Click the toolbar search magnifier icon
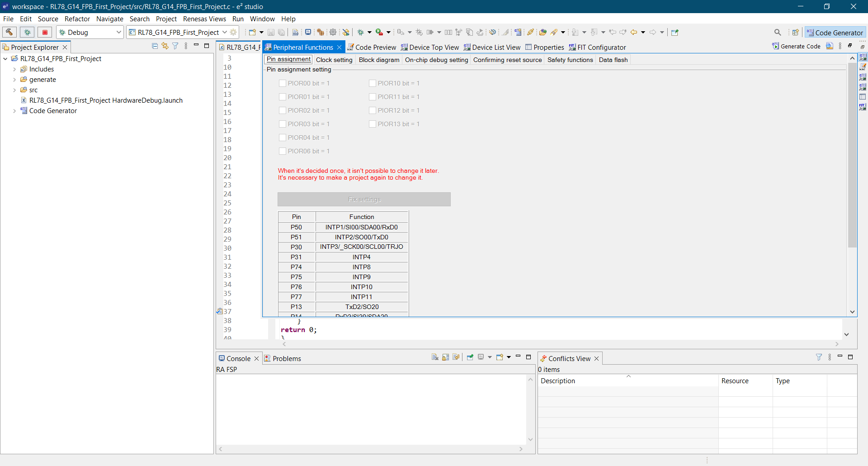Viewport: 868px width, 466px height. [x=778, y=32]
